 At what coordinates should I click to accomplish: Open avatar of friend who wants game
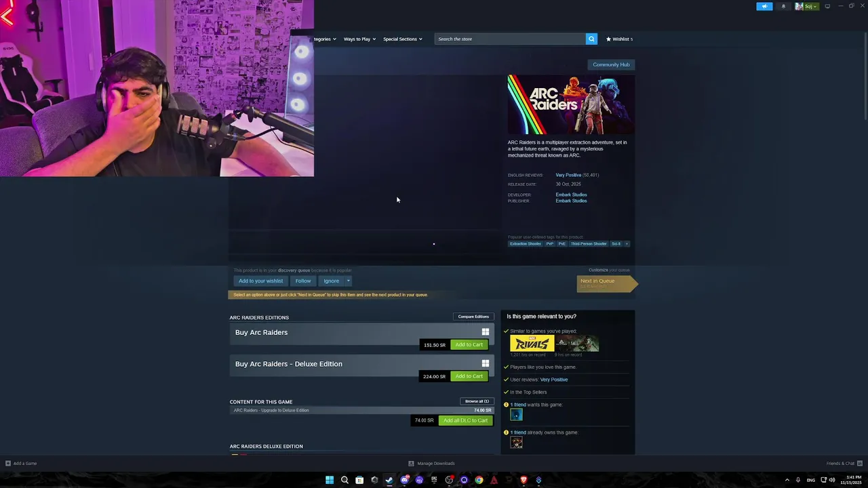(517, 415)
